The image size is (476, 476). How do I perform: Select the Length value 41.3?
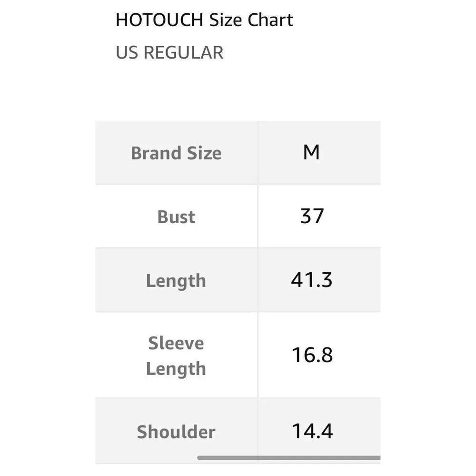[x=312, y=280]
